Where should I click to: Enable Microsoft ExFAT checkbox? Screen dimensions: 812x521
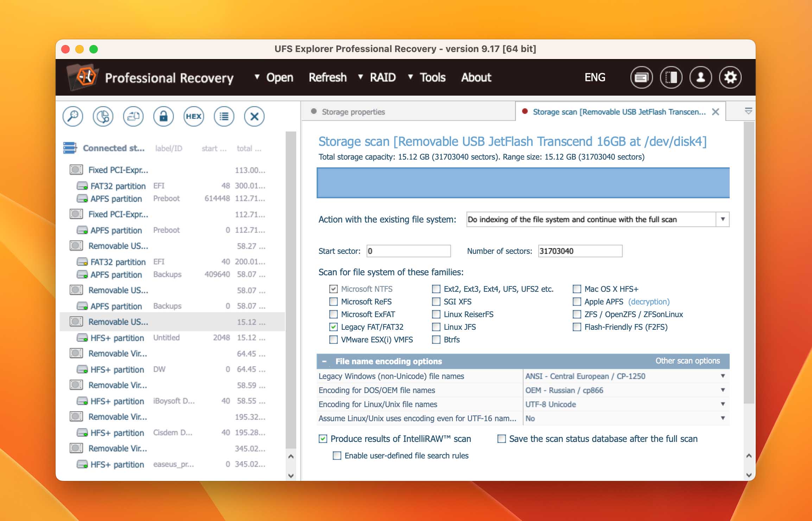[x=334, y=314]
